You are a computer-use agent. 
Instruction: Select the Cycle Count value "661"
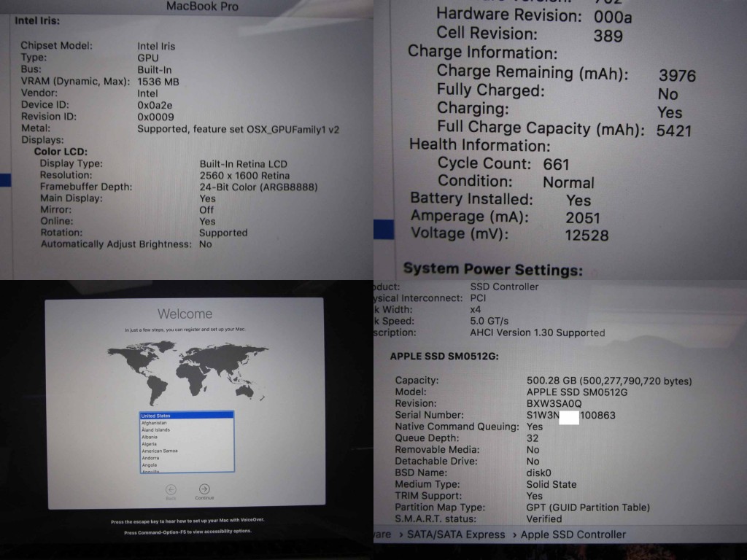[x=556, y=164]
